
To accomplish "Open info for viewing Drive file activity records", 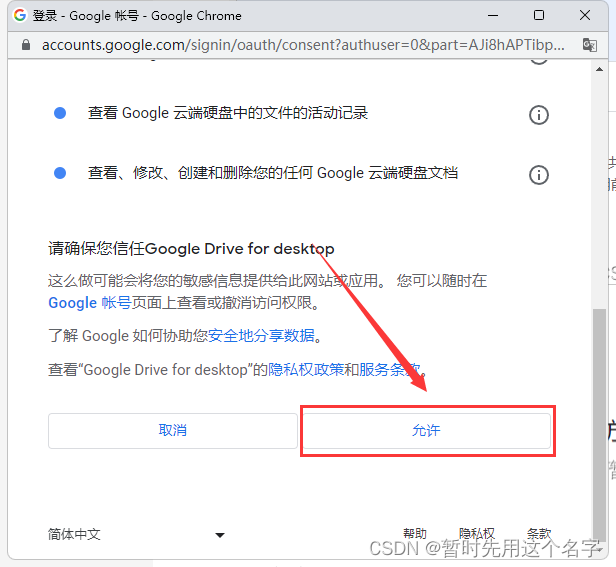I will pyautogui.click(x=539, y=115).
